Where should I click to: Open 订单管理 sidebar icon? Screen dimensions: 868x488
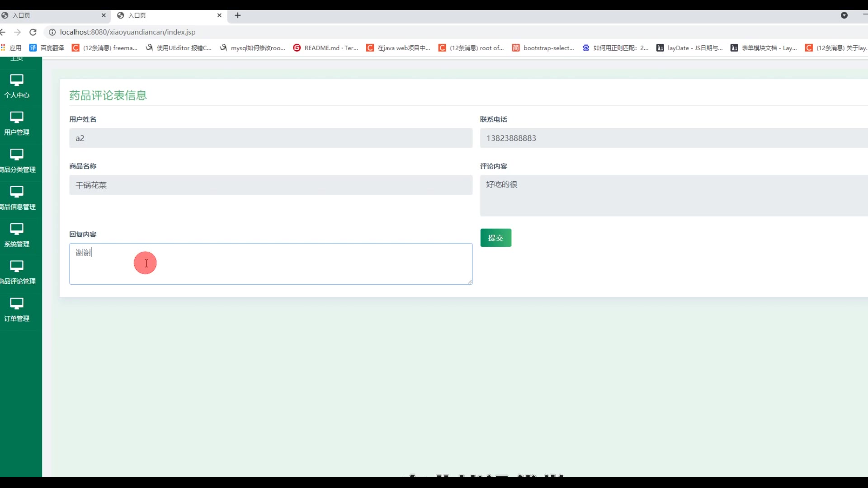pos(17,303)
